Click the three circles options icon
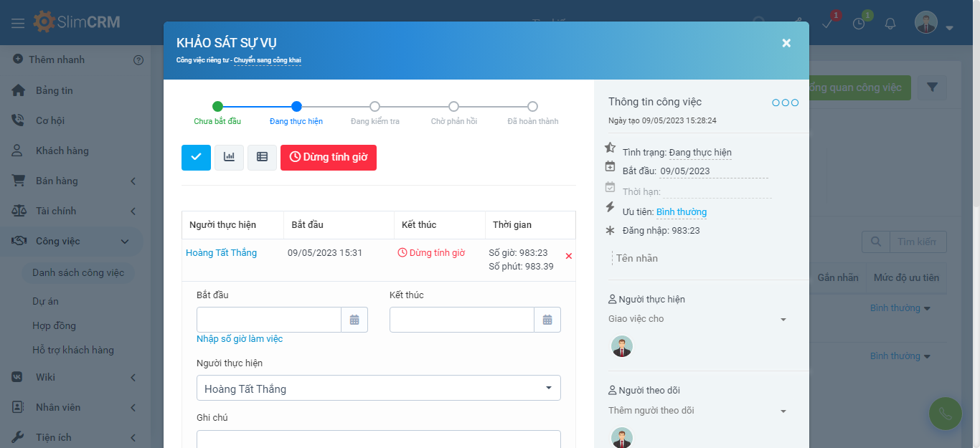This screenshot has width=980, height=448. pyautogui.click(x=785, y=103)
